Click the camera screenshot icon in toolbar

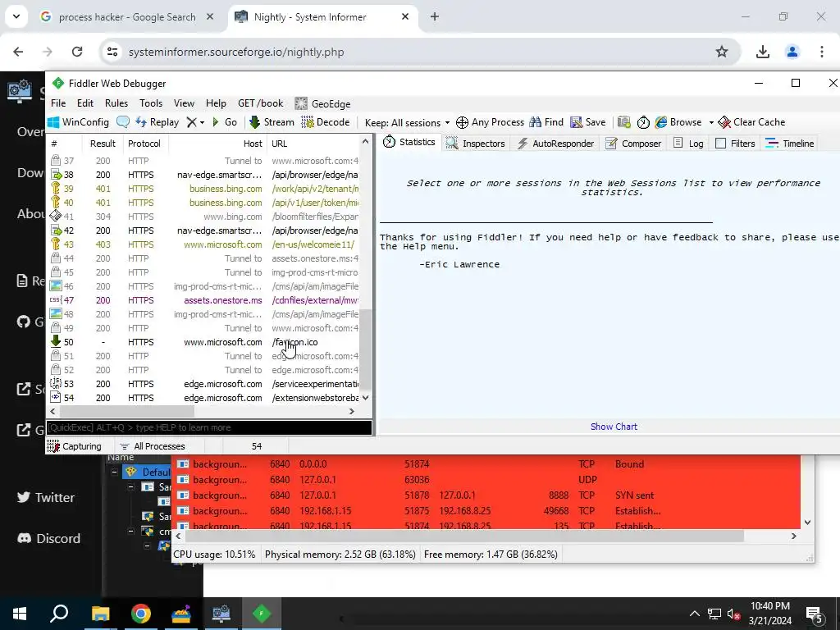[x=624, y=122]
